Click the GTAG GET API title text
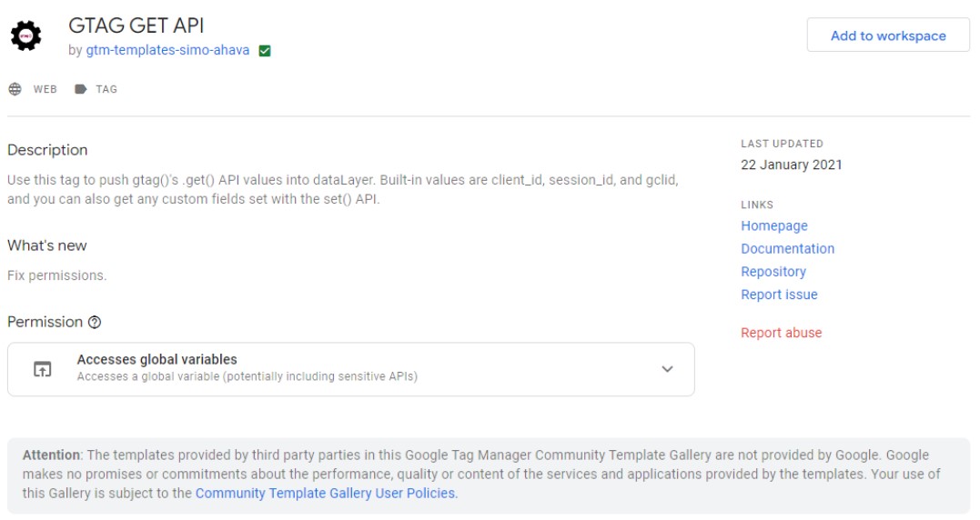 point(136,25)
